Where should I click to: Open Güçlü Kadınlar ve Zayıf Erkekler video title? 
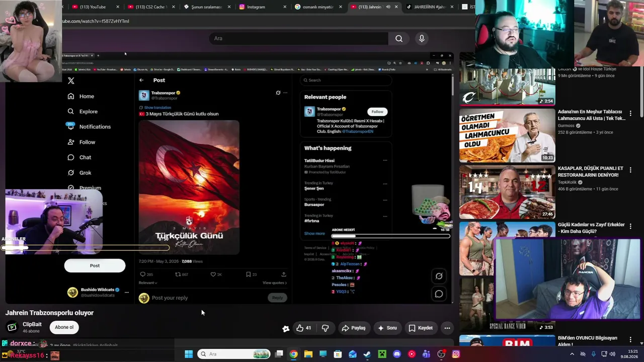click(x=591, y=228)
